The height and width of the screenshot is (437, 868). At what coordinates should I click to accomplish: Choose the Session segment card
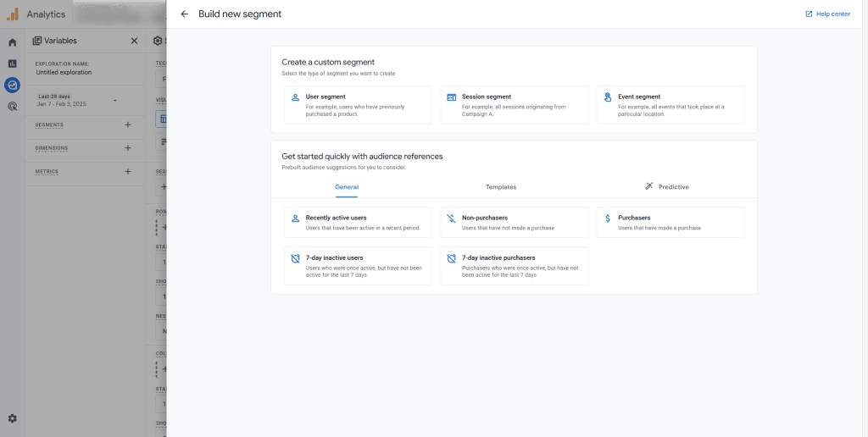[514, 105]
